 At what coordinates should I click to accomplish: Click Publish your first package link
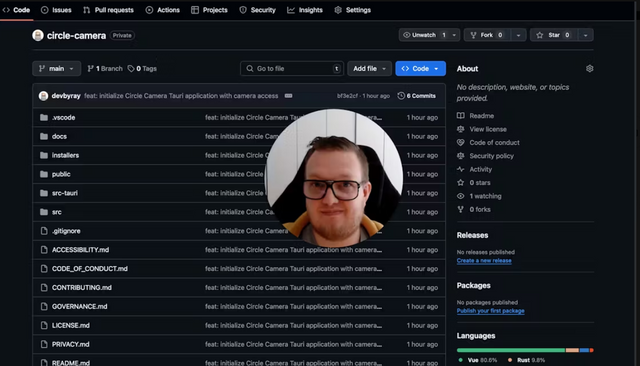pos(490,311)
